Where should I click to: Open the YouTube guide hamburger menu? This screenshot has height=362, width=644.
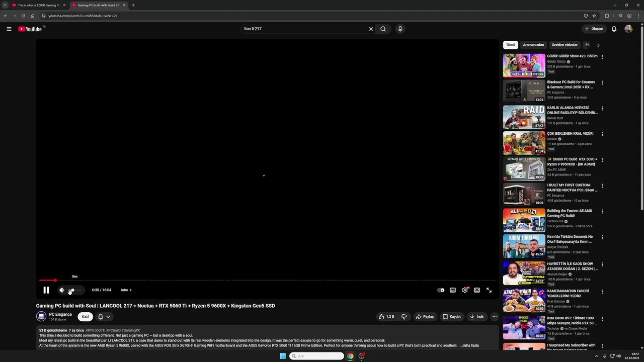(9, 29)
